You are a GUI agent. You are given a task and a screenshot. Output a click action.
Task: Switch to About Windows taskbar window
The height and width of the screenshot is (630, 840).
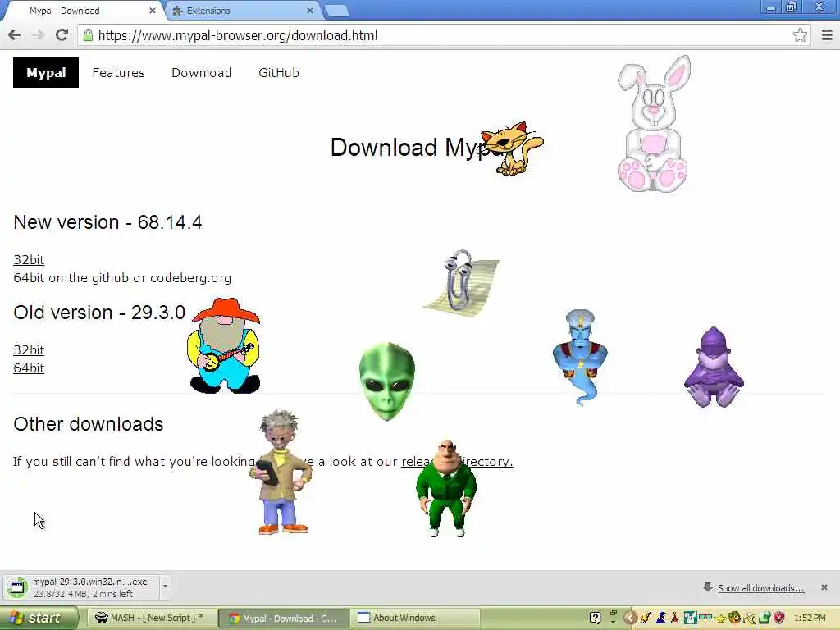pos(415,618)
